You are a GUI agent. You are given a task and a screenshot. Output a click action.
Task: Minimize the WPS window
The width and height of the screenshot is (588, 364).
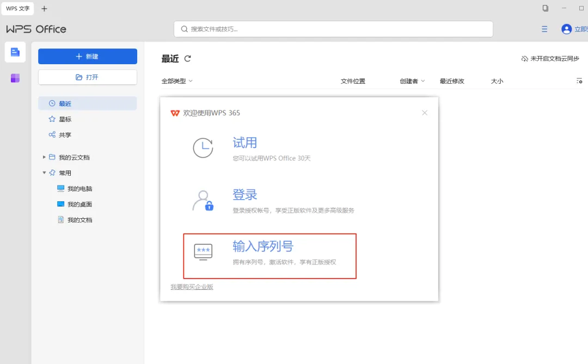tap(564, 8)
